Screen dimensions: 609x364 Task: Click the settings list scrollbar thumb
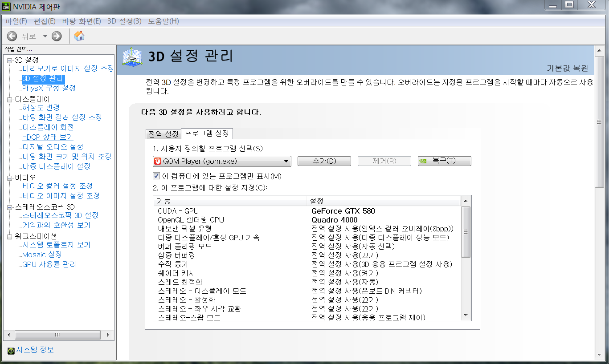tap(466, 232)
